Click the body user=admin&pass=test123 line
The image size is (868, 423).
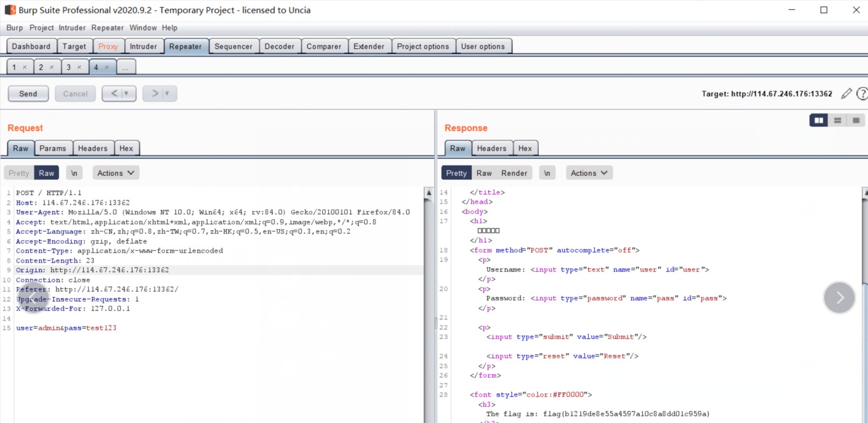pyautogui.click(x=66, y=328)
